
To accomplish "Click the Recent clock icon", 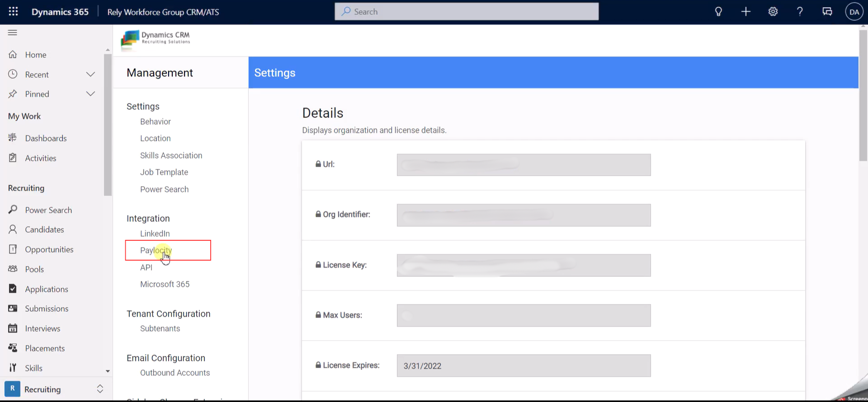I will coord(13,74).
